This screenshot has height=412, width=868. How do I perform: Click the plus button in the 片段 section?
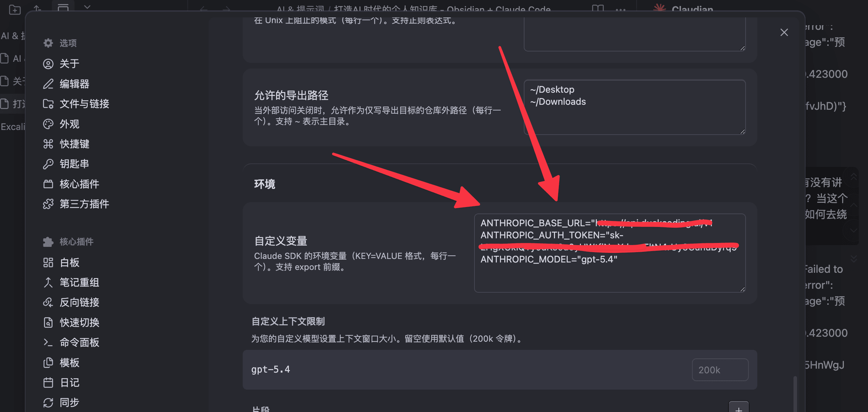[x=738, y=408]
